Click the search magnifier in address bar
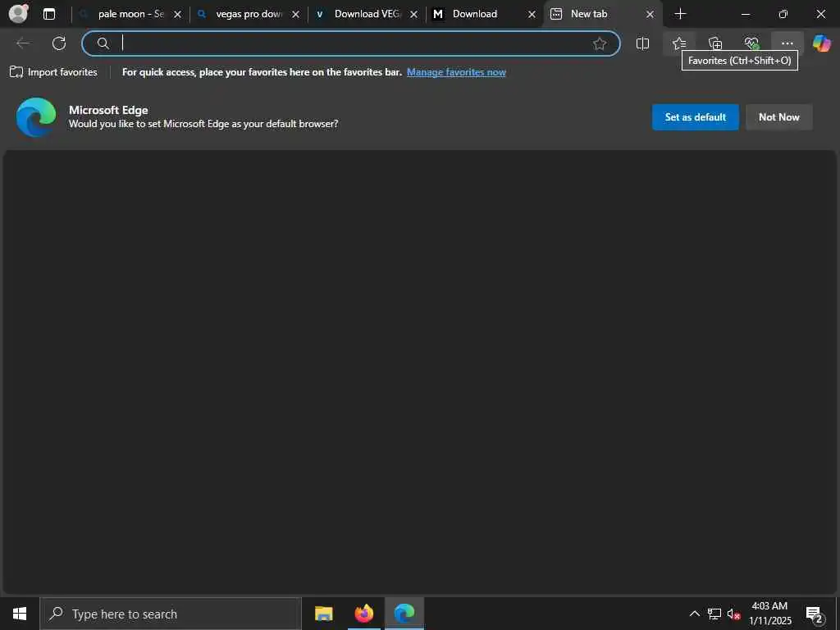This screenshot has height=630, width=840. [x=103, y=43]
